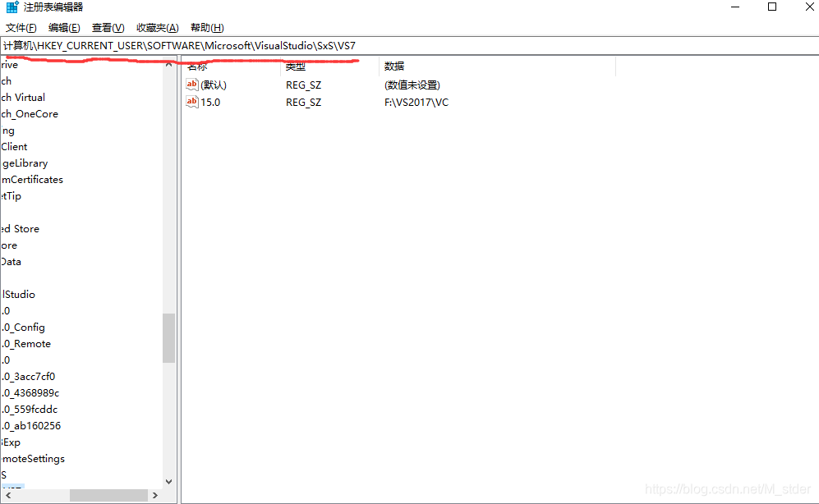
Task: Select the 15.0_Config registry key
Action: click(23, 327)
